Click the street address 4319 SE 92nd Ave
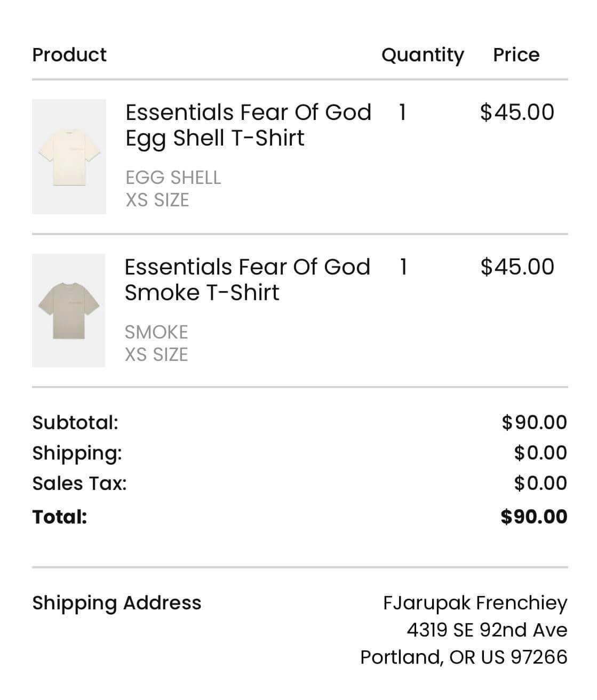The height and width of the screenshot is (700, 597). [x=487, y=630]
